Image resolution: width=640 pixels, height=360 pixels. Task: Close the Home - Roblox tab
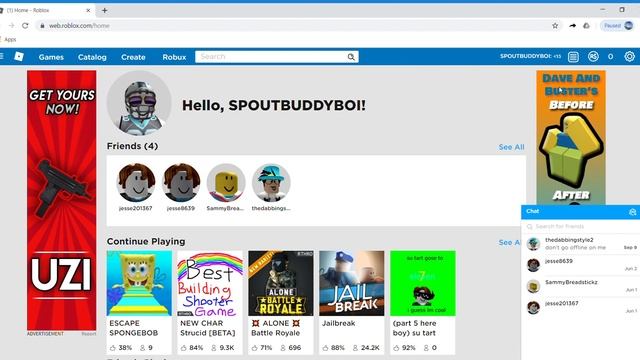point(88,11)
